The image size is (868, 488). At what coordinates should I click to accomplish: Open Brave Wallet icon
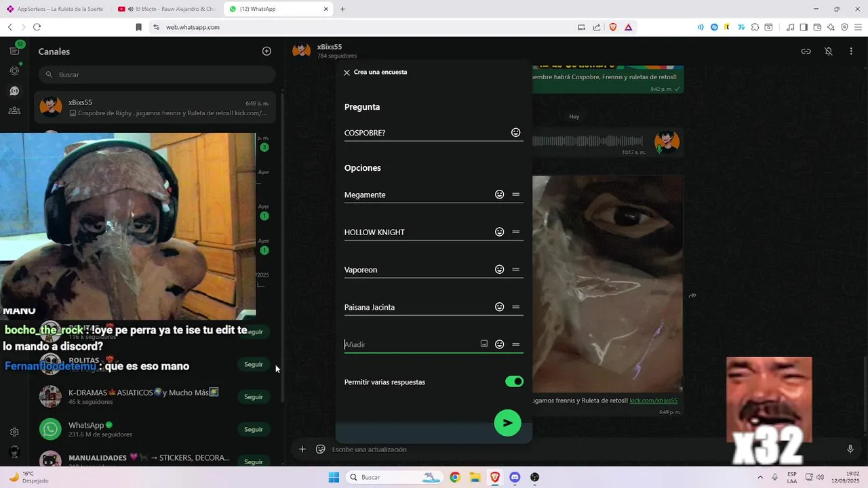(817, 27)
